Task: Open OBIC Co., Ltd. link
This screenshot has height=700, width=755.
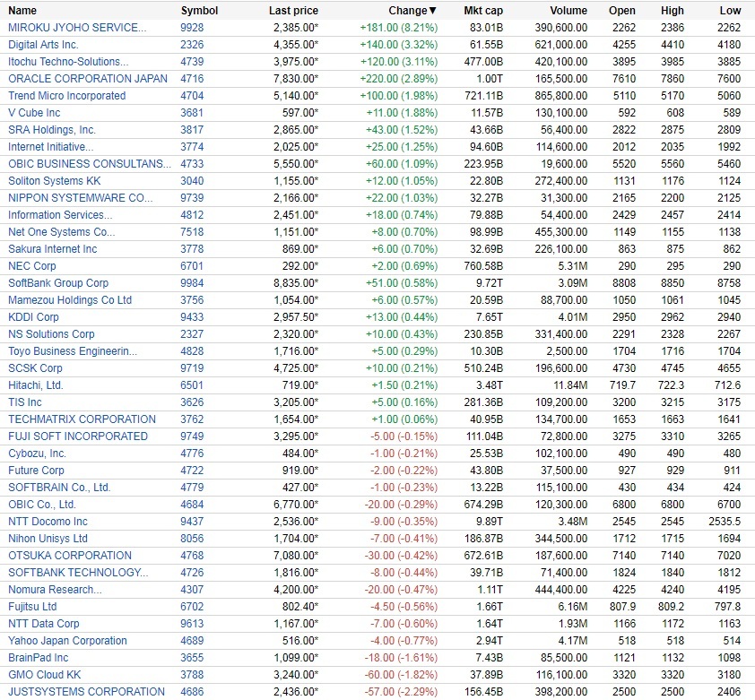Action: (42, 505)
